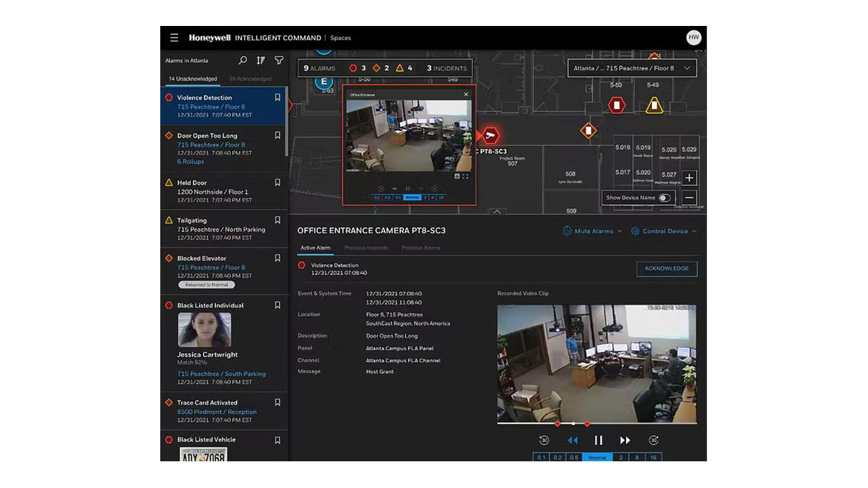Open the Mute Alarms dropdown

[593, 231]
